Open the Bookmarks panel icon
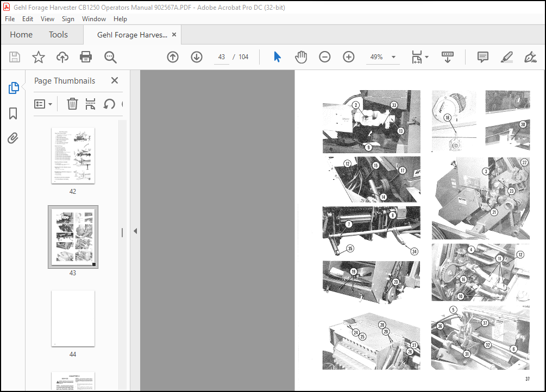 [13, 113]
